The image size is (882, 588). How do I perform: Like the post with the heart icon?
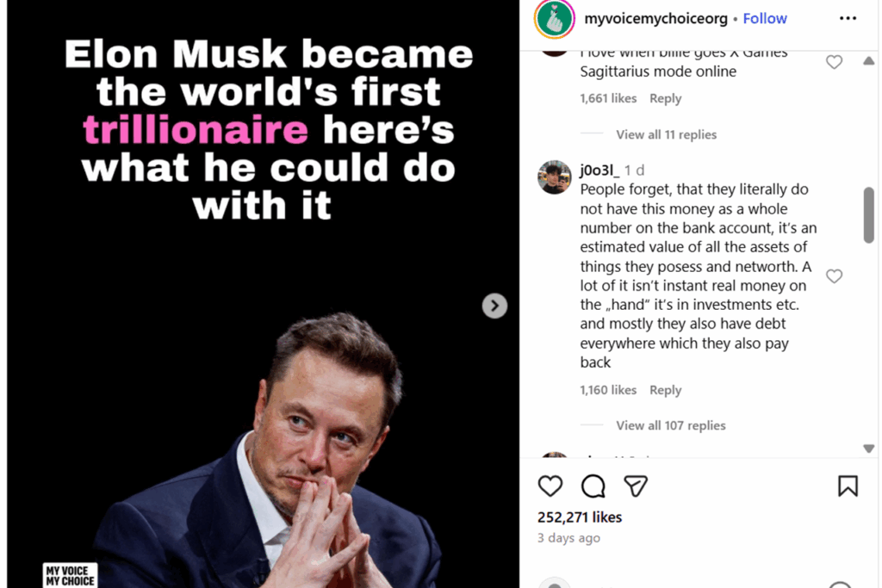click(550, 486)
